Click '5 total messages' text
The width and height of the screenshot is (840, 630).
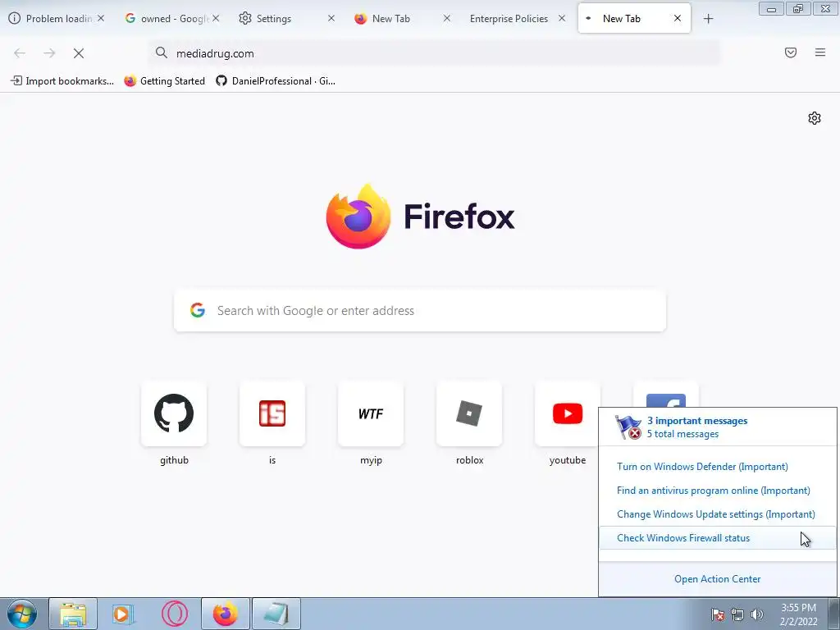(682, 434)
